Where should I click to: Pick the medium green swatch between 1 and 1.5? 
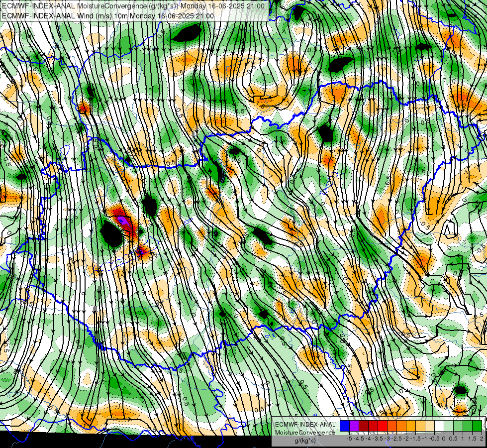tap(468, 426)
